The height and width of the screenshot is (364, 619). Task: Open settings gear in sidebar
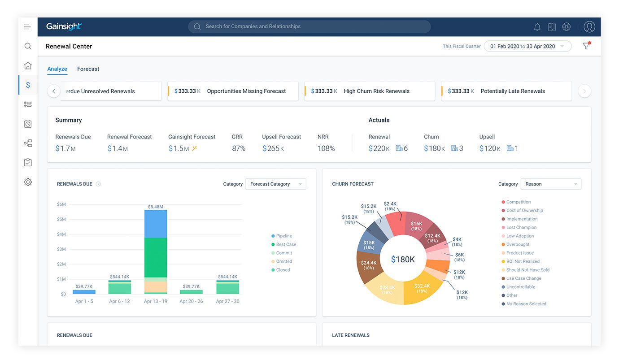(28, 182)
